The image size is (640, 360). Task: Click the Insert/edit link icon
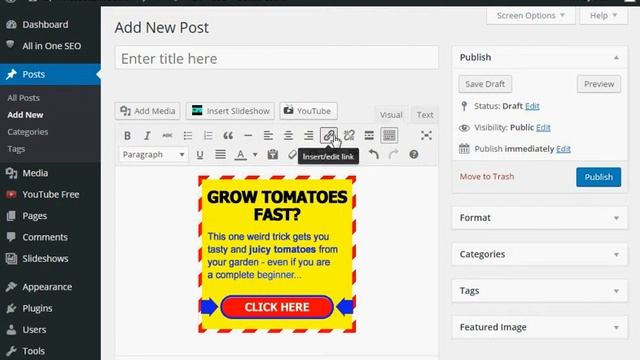pos(329,136)
